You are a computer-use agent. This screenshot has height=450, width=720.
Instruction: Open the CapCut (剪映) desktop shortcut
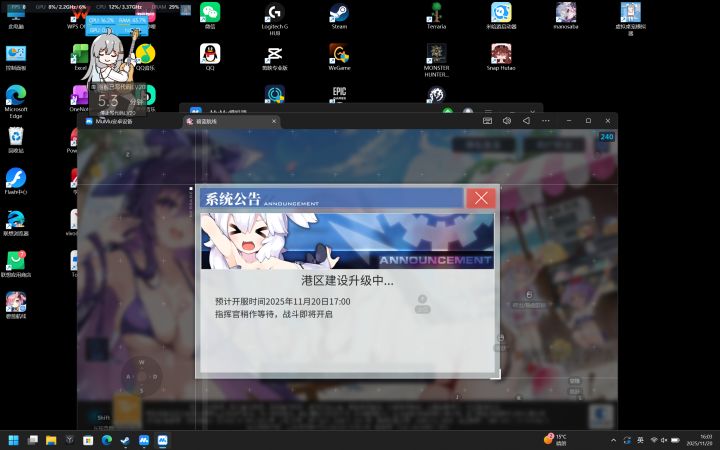click(x=275, y=57)
